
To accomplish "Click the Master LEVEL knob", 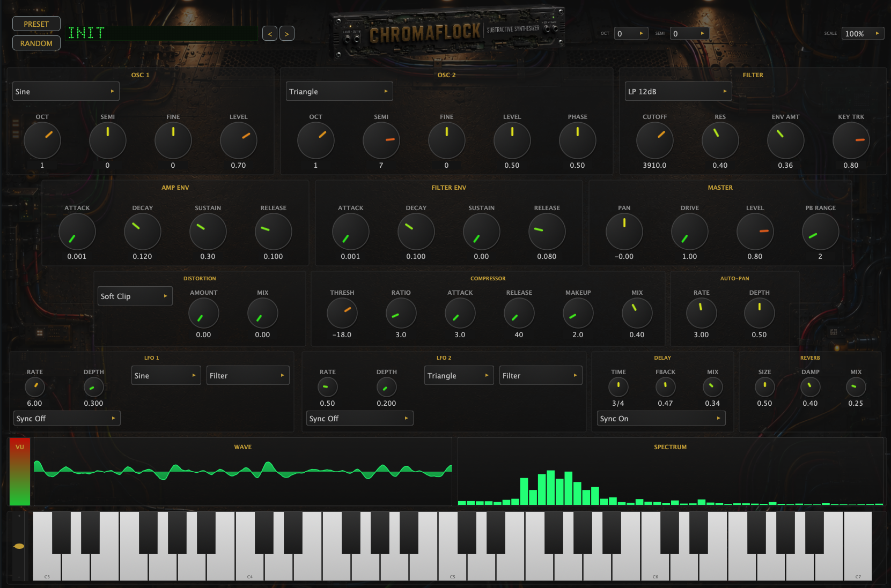I will tap(755, 232).
